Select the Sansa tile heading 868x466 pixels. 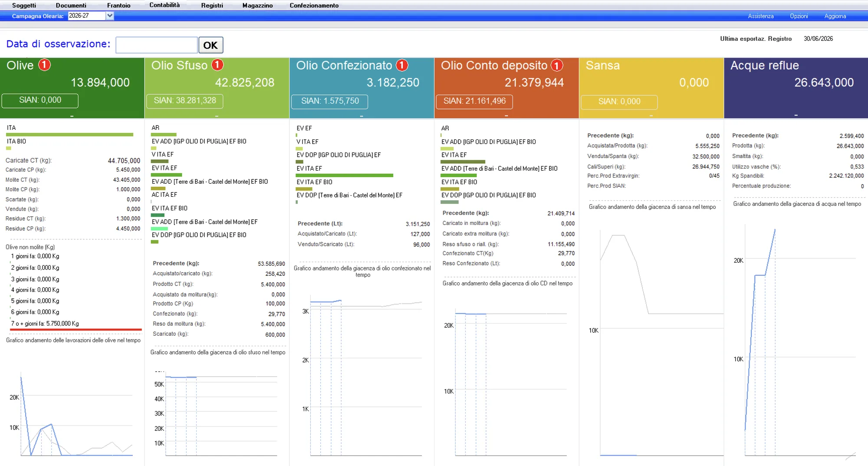602,66
